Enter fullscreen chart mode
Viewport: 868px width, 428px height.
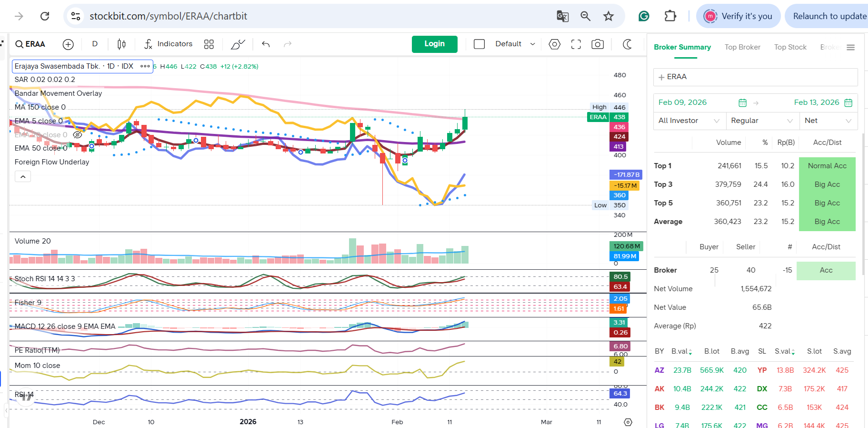576,44
